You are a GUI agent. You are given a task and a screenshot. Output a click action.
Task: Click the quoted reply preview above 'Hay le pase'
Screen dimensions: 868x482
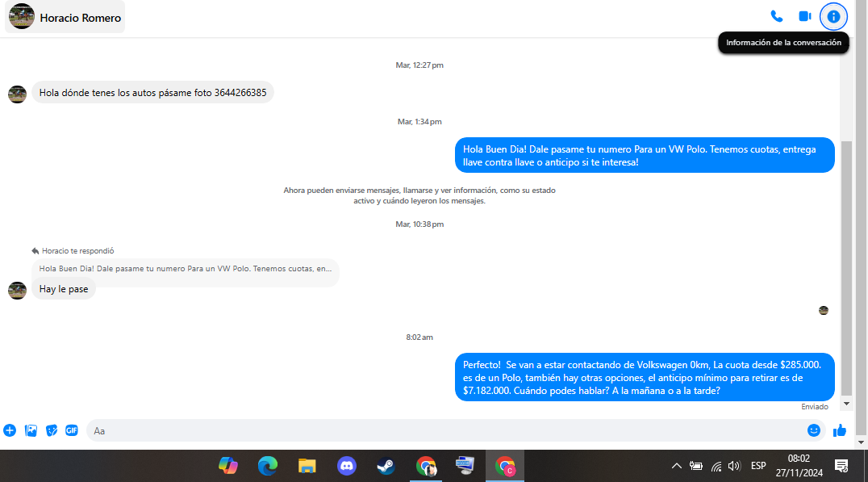tap(186, 269)
